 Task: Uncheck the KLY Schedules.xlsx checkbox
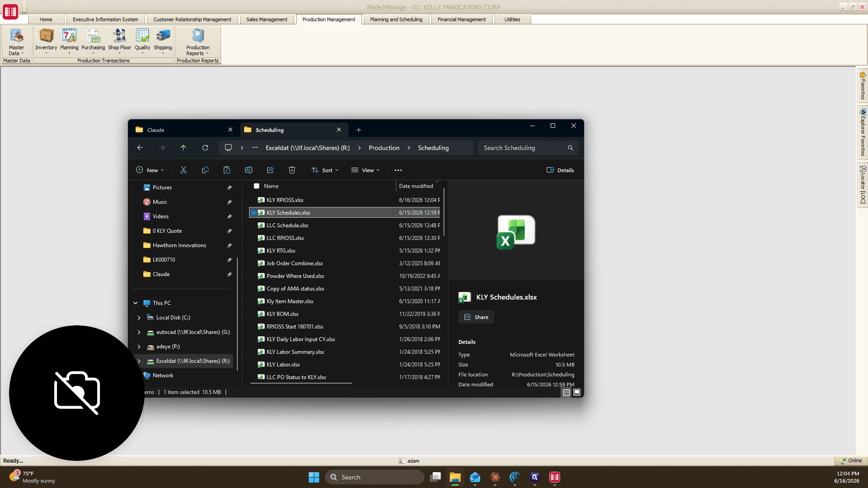(x=254, y=212)
